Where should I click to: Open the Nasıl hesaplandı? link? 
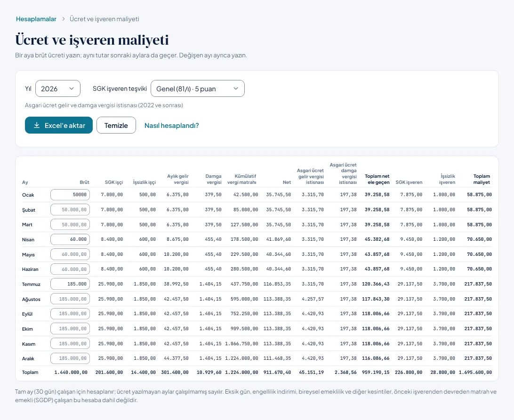pyautogui.click(x=172, y=126)
